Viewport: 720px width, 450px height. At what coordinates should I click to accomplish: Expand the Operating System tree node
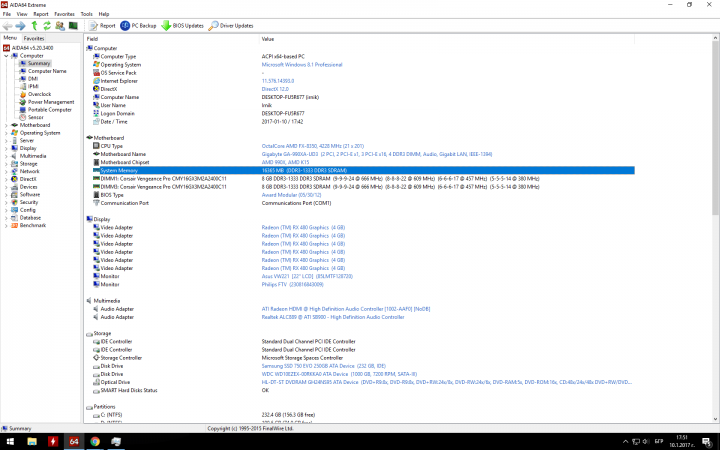pyautogui.click(x=6, y=133)
